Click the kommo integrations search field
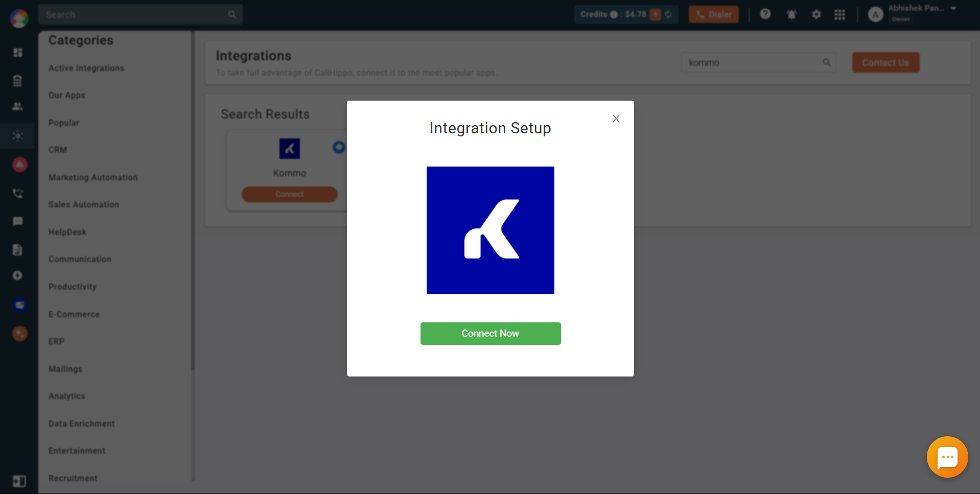The image size is (980, 494). pos(758,62)
